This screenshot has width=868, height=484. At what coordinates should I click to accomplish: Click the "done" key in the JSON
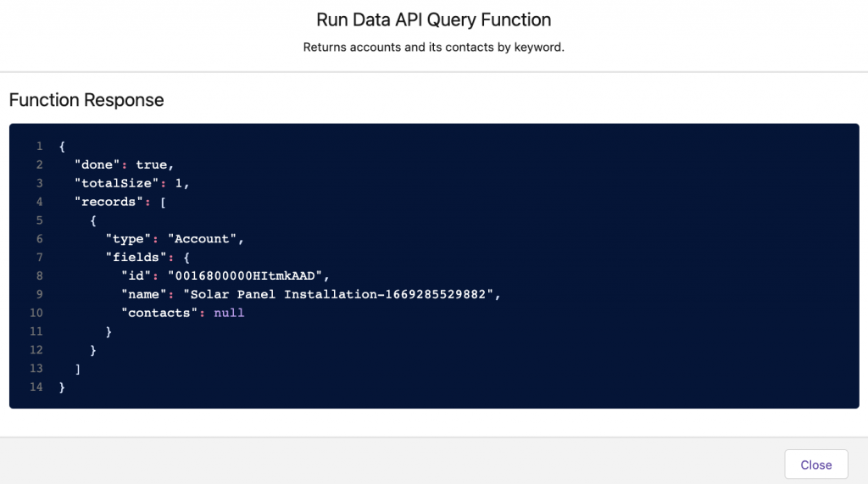(x=97, y=164)
